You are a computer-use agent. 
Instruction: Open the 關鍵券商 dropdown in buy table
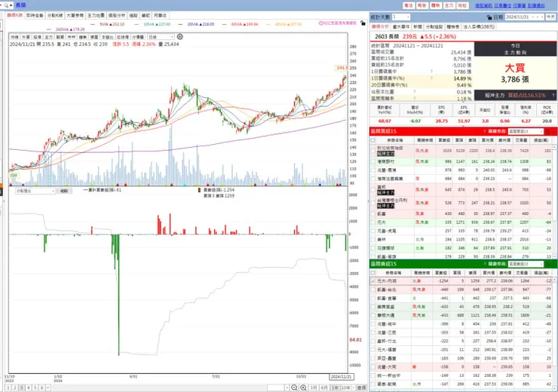click(x=526, y=131)
